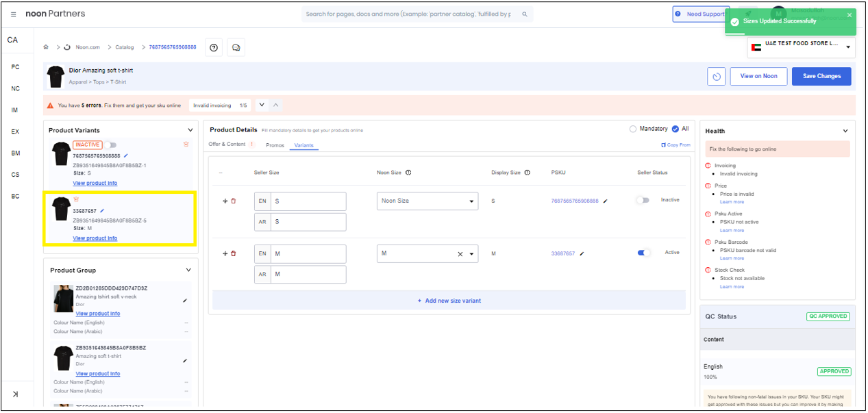Click Learn more under Price is invalid
868x413 pixels.
point(732,202)
